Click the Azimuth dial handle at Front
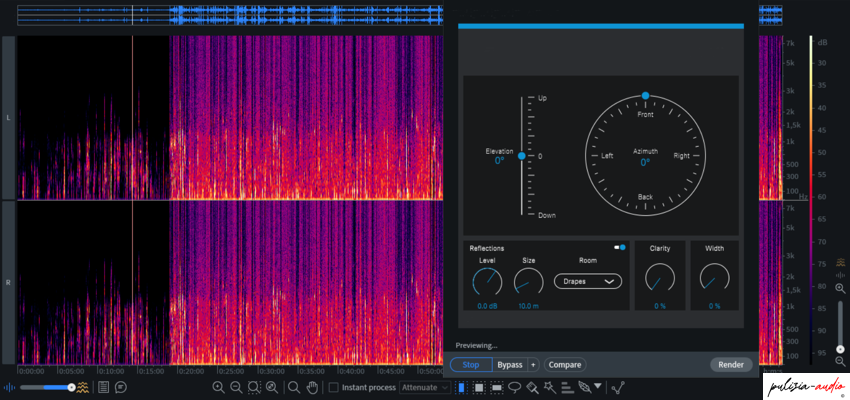This screenshot has width=850, height=400. (645, 96)
